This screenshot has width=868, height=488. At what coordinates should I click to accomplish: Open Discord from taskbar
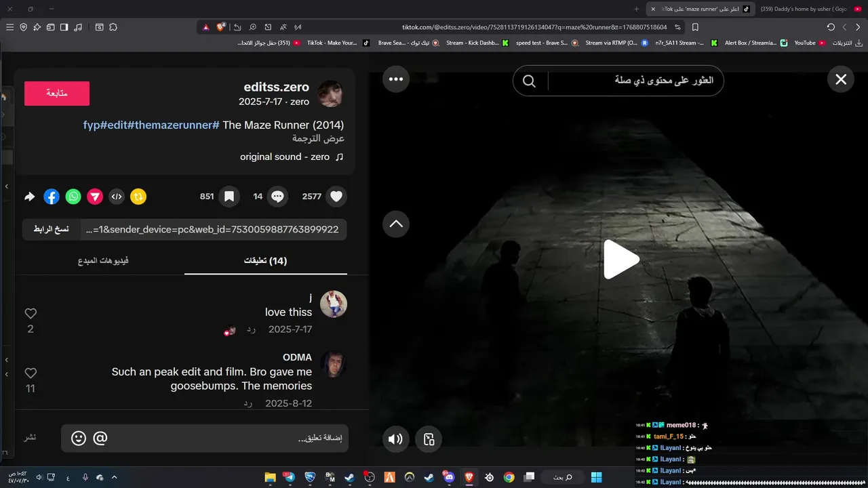click(x=448, y=477)
